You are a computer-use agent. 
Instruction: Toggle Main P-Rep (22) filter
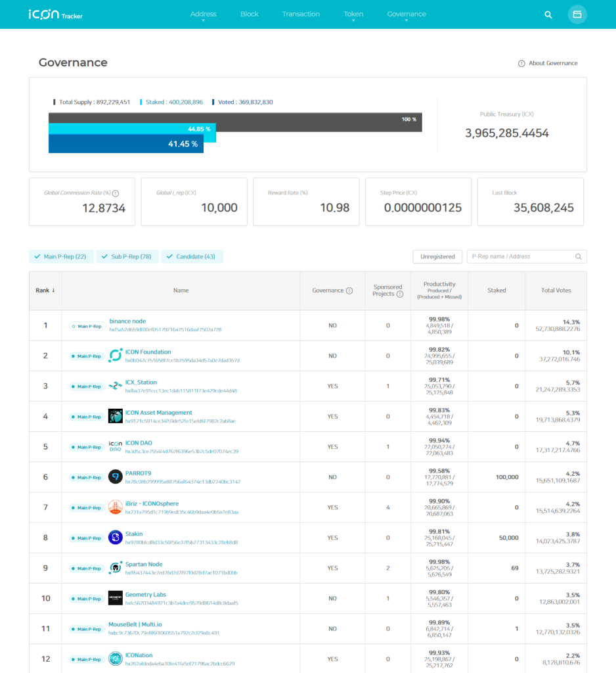61,257
